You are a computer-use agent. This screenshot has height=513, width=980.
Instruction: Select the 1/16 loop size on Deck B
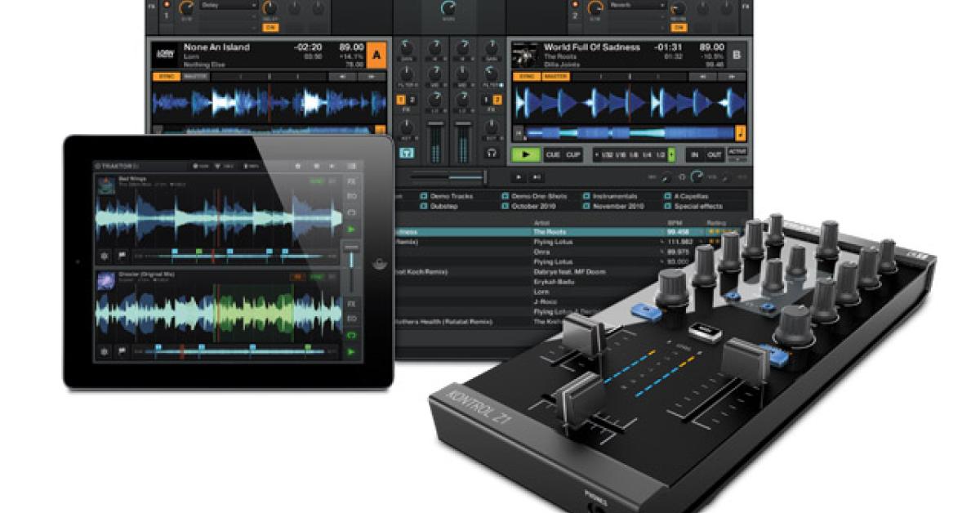tap(621, 154)
